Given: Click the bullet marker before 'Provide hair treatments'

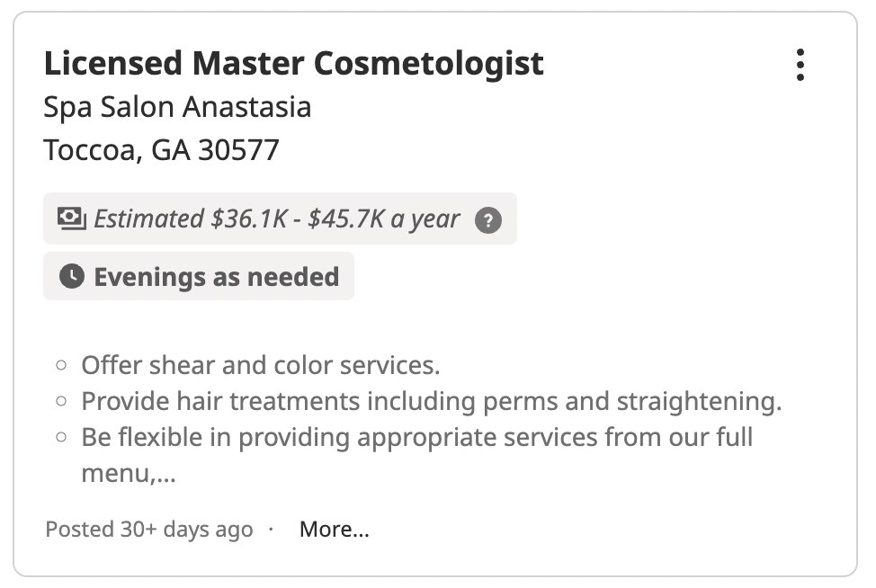Looking at the screenshot, I should (61, 402).
